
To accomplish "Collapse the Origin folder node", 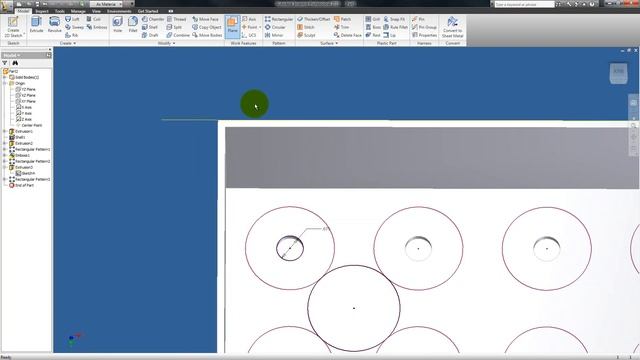I will pyautogui.click(x=5, y=83).
